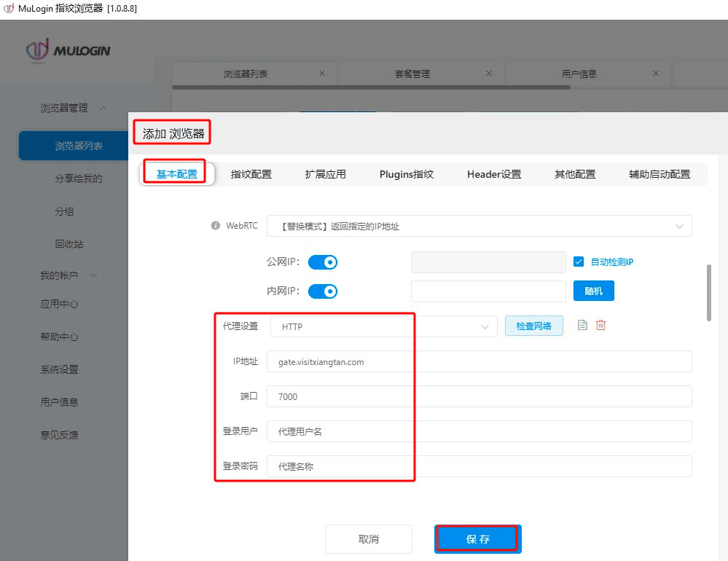
Task: Click the 检查网络 button
Action: click(534, 326)
